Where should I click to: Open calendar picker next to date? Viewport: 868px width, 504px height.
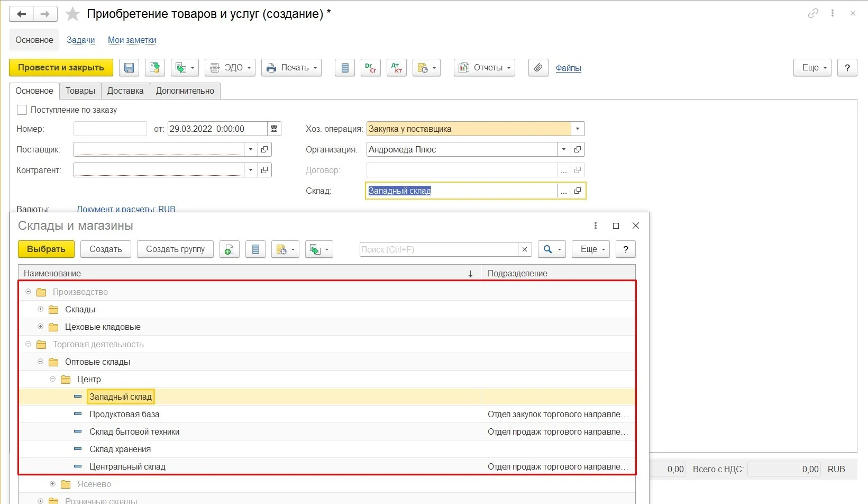pos(274,129)
